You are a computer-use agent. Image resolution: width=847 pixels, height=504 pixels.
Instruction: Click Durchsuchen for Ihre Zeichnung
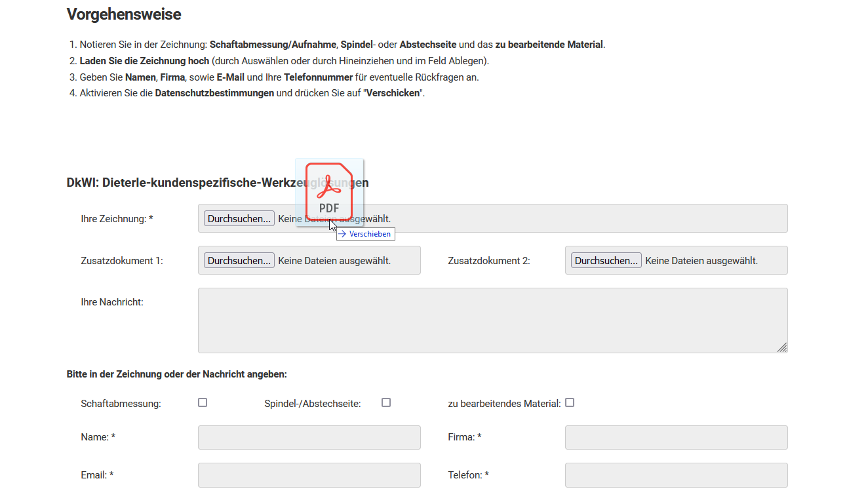click(x=239, y=218)
